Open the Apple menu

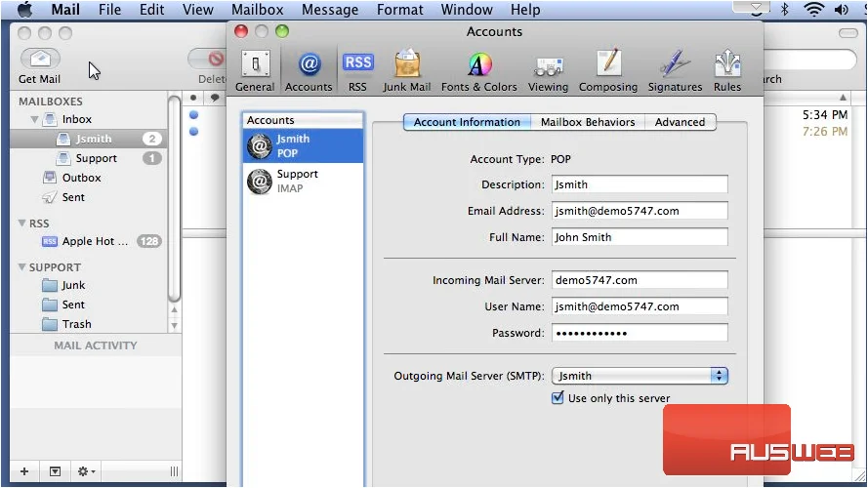(25, 10)
